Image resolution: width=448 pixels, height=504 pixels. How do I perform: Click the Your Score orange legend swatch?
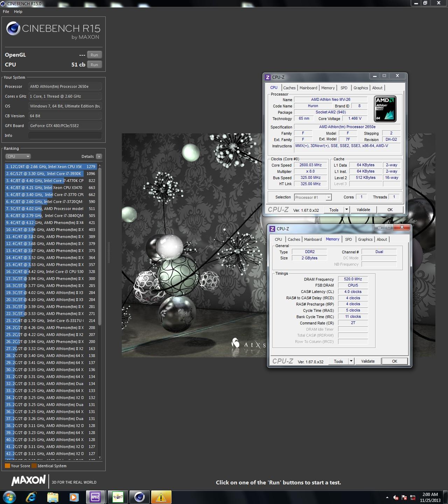(7, 466)
